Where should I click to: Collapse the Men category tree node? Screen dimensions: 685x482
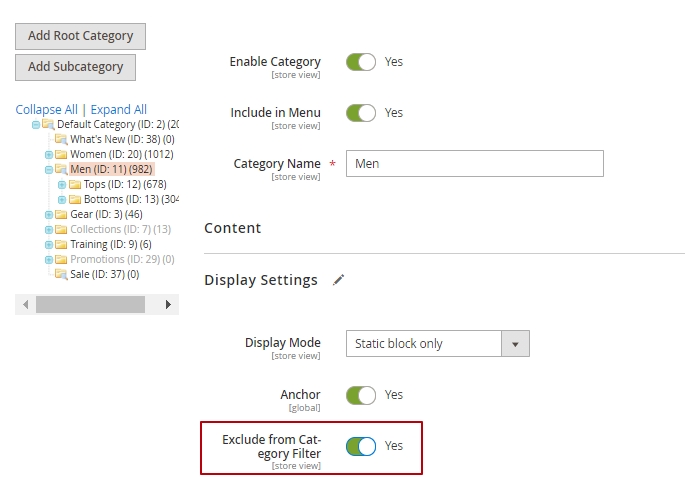tap(49, 170)
